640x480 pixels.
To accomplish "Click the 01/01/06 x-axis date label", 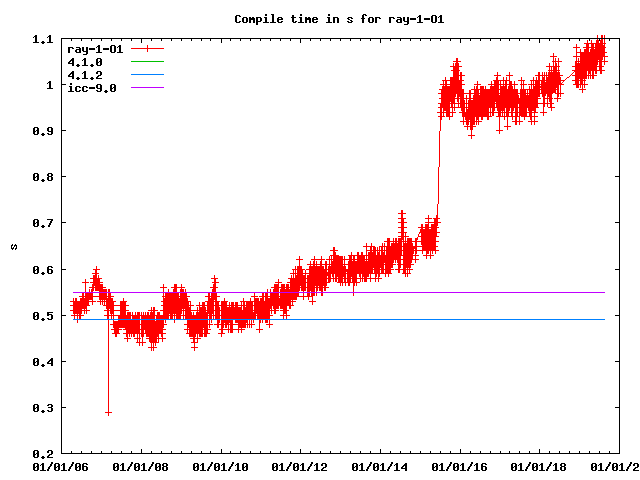I will point(60,466).
